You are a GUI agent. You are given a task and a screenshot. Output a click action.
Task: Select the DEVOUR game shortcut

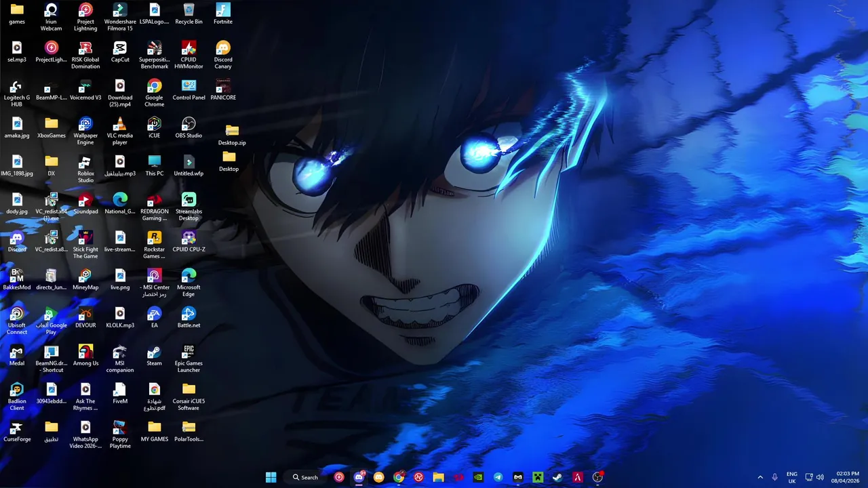pos(85,318)
